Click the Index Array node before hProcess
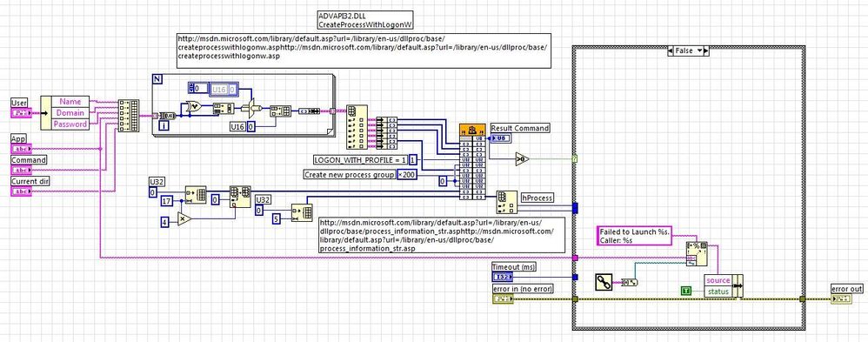The height and width of the screenshot is (342, 868). 506,202
